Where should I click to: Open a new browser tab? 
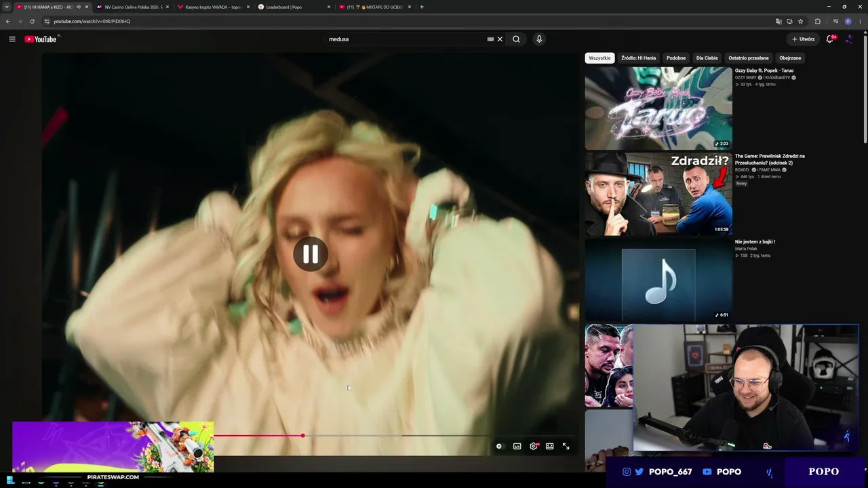(422, 7)
